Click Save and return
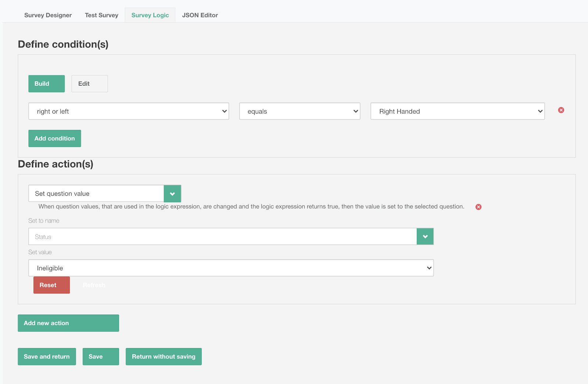 [x=47, y=356]
